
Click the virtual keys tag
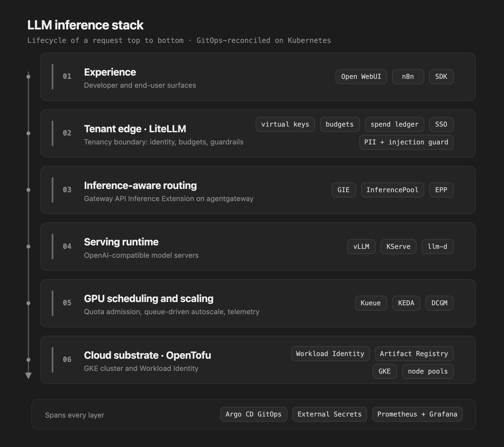tap(285, 124)
